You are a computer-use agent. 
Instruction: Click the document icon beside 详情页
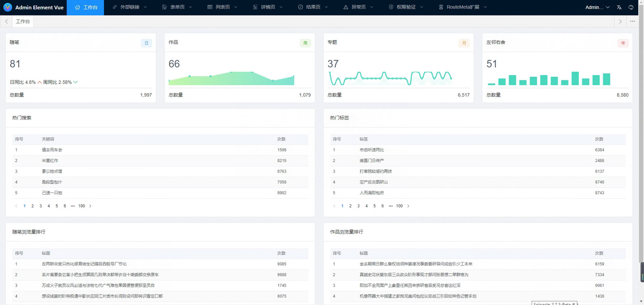pyautogui.click(x=255, y=7)
